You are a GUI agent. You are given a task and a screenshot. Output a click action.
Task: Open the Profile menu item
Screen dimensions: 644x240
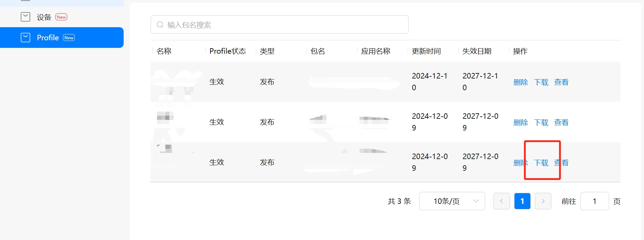[x=48, y=38]
